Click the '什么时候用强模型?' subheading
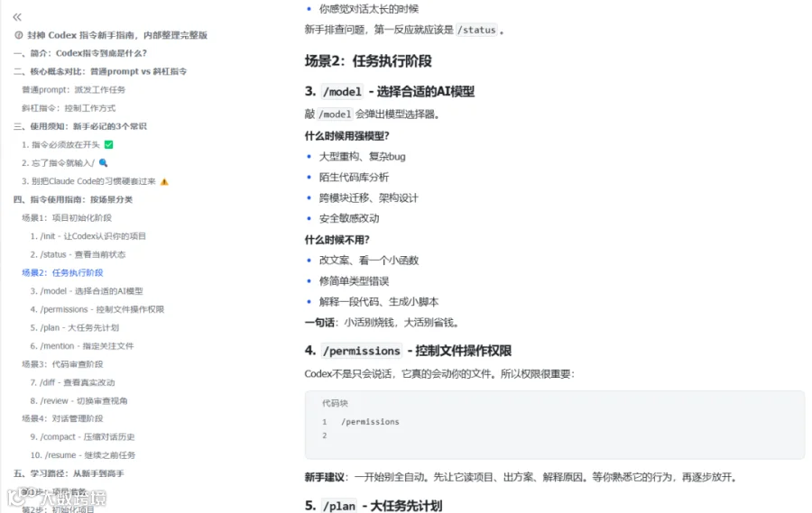The width and height of the screenshot is (812, 513). coord(347,136)
